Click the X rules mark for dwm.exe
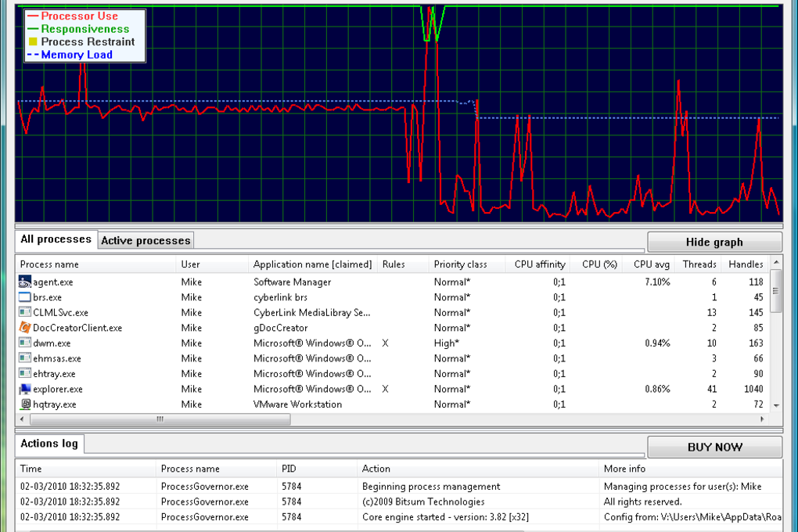Viewport: 798px width, 532px height. [x=385, y=343]
